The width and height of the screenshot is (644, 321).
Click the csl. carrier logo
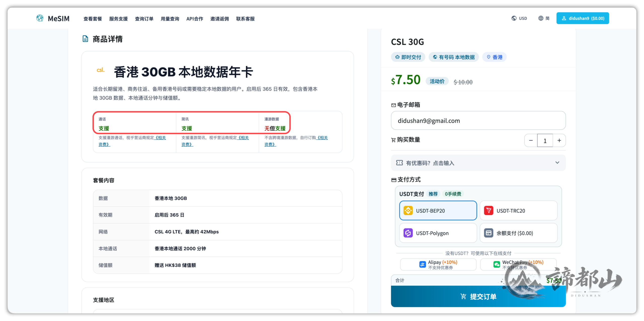click(x=101, y=70)
